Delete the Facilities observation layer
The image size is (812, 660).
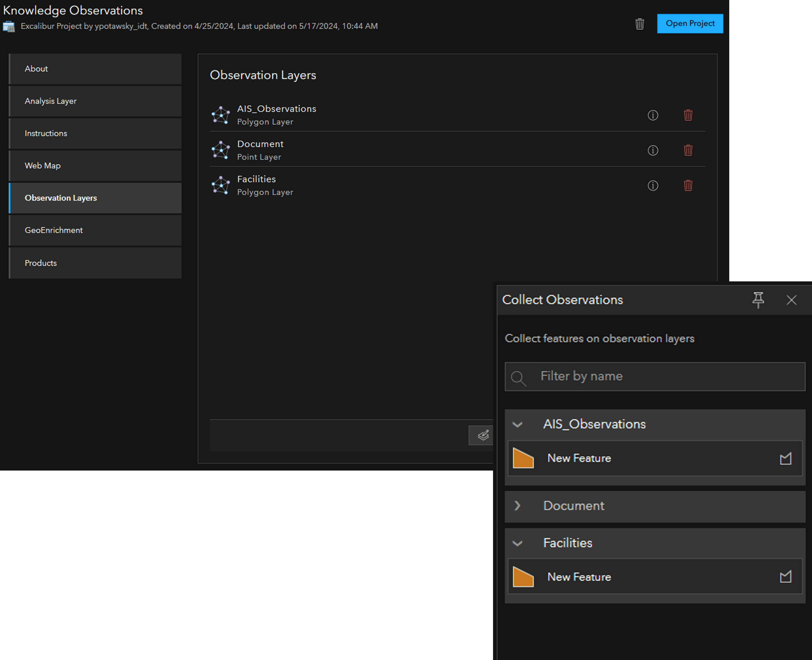tap(688, 186)
